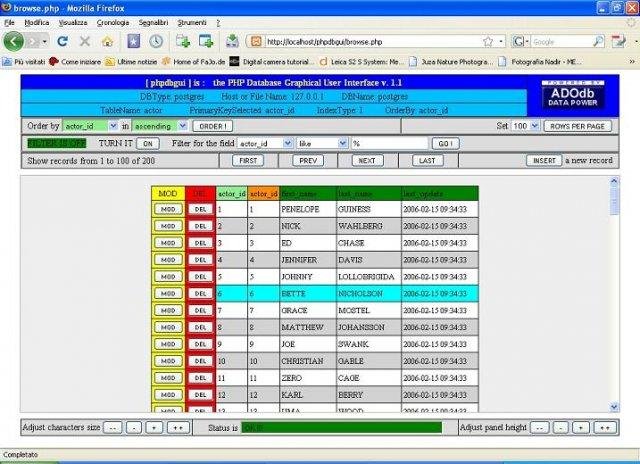Go to the NEXT page of records
Screen dimensions: 640x464
(x=367, y=160)
